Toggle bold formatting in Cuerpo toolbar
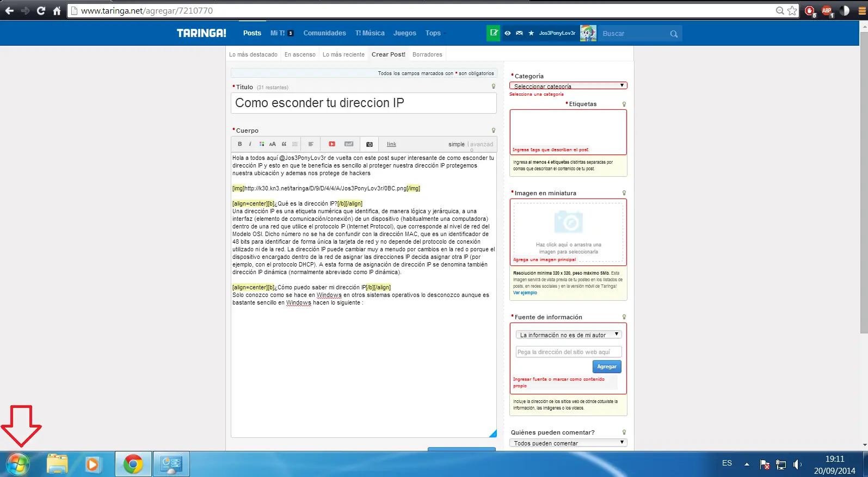This screenshot has height=477, width=868. pos(239,144)
